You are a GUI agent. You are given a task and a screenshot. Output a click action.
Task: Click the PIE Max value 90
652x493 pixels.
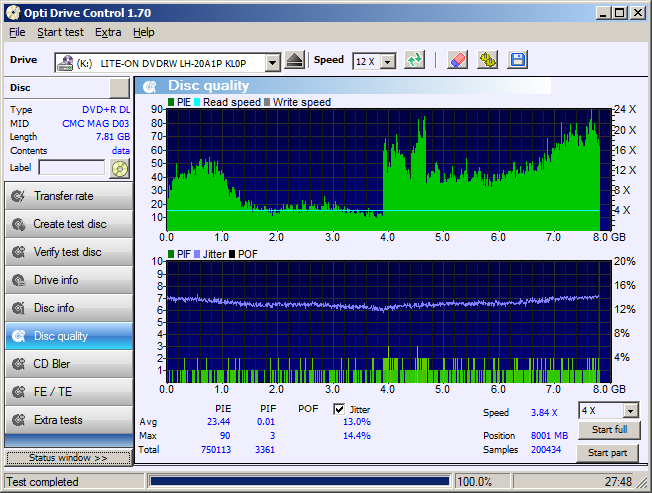point(225,436)
